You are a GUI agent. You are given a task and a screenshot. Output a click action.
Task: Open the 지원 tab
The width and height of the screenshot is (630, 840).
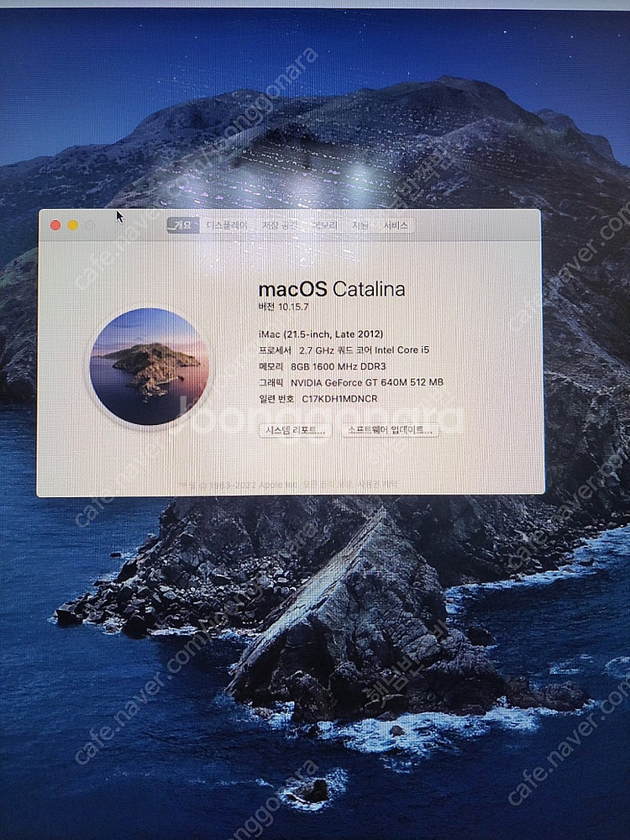point(360,225)
